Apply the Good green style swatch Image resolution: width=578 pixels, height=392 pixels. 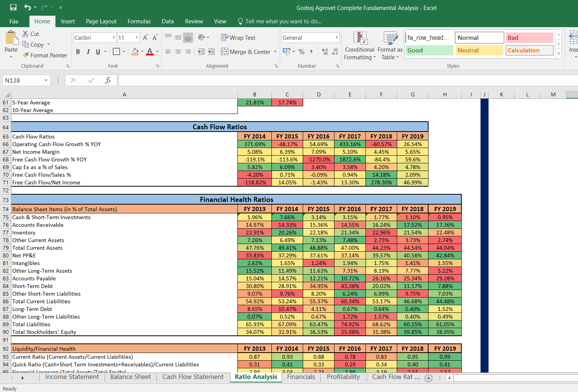click(429, 50)
